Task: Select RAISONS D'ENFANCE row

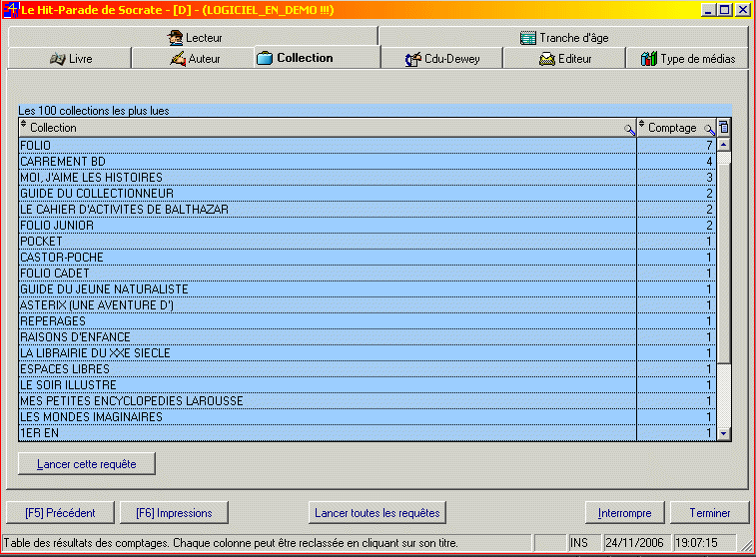Action: tap(367, 336)
